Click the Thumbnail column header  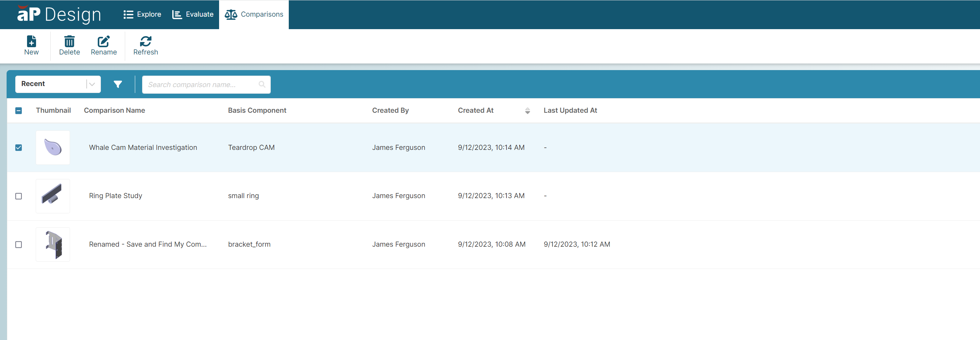(x=53, y=110)
